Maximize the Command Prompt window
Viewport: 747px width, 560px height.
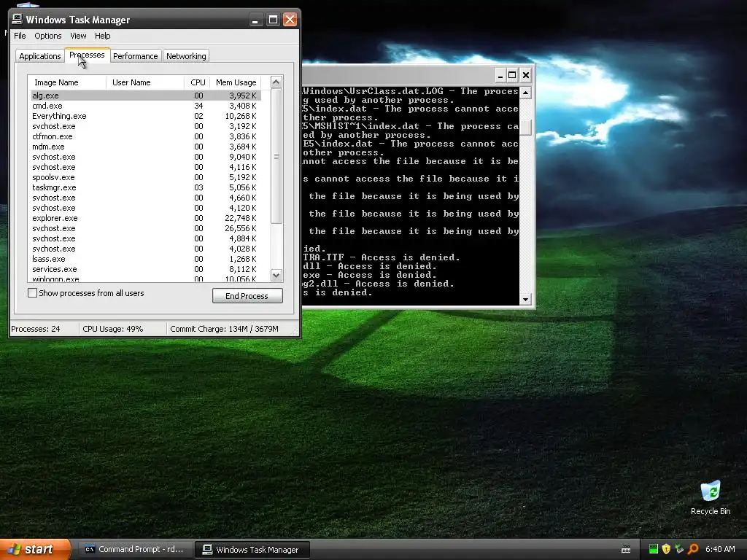click(512, 75)
